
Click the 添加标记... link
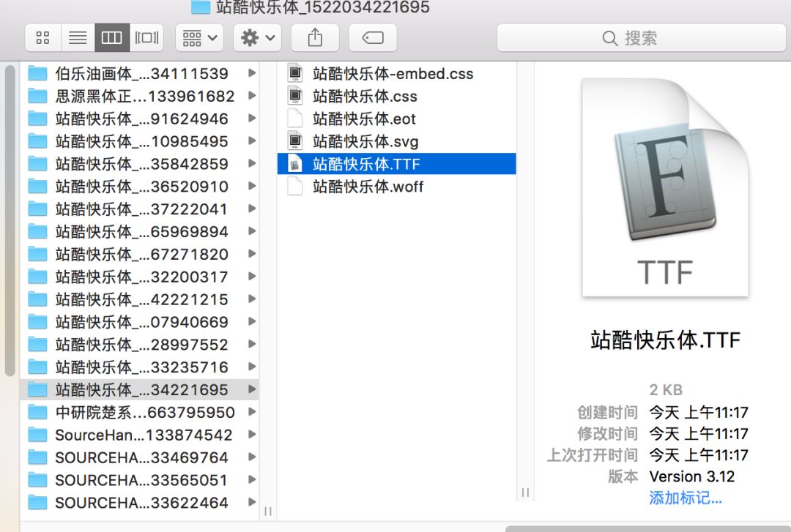(x=686, y=498)
